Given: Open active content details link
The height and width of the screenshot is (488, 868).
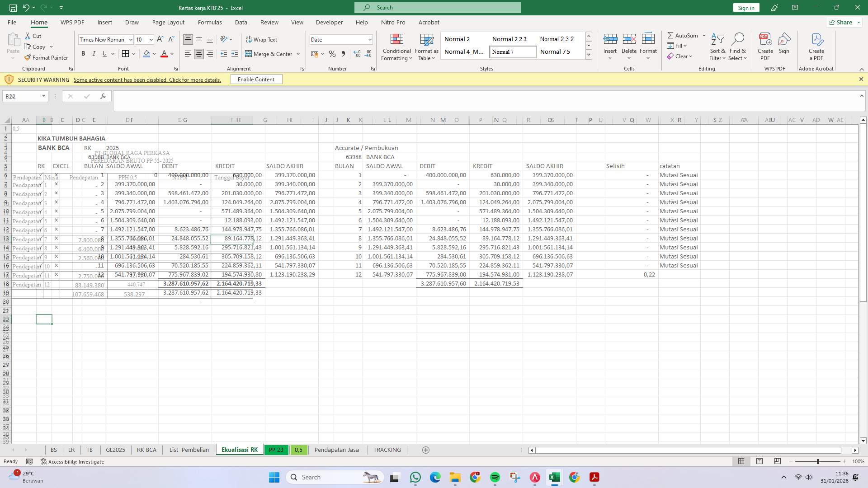Looking at the screenshot, I should [x=147, y=80].
